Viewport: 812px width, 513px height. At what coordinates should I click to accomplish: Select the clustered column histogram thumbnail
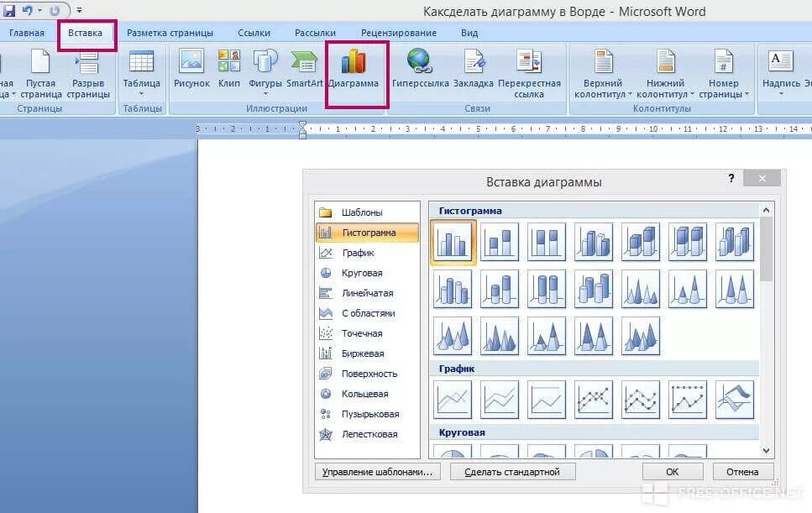[x=453, y=242]
